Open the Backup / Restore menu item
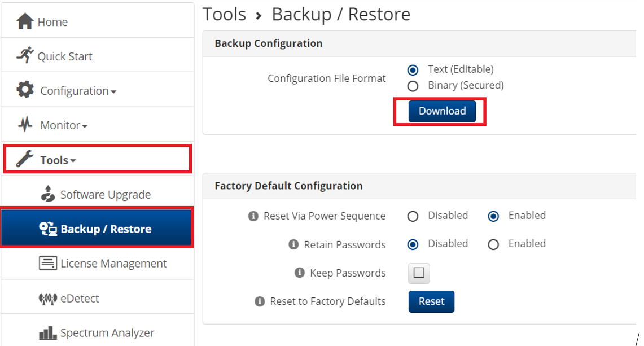Image resolution: width=644 pixels, height=346 pixels. click(x=97, y=229)
